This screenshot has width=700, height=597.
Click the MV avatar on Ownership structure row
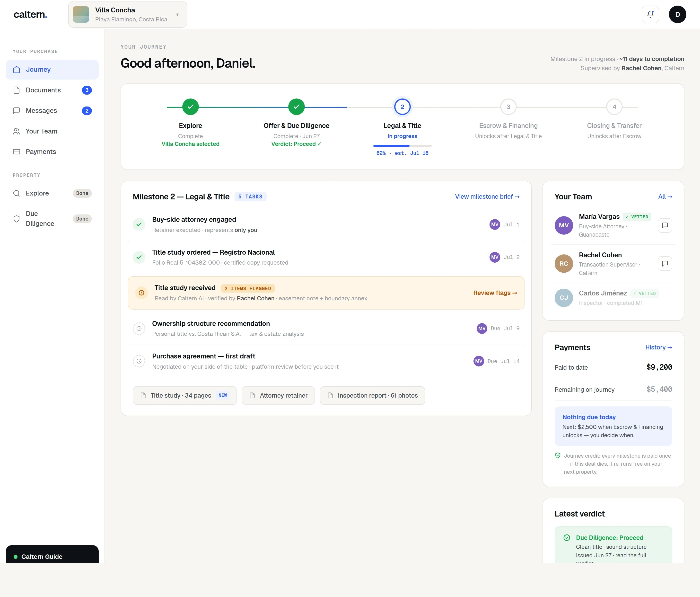point(482,329)
